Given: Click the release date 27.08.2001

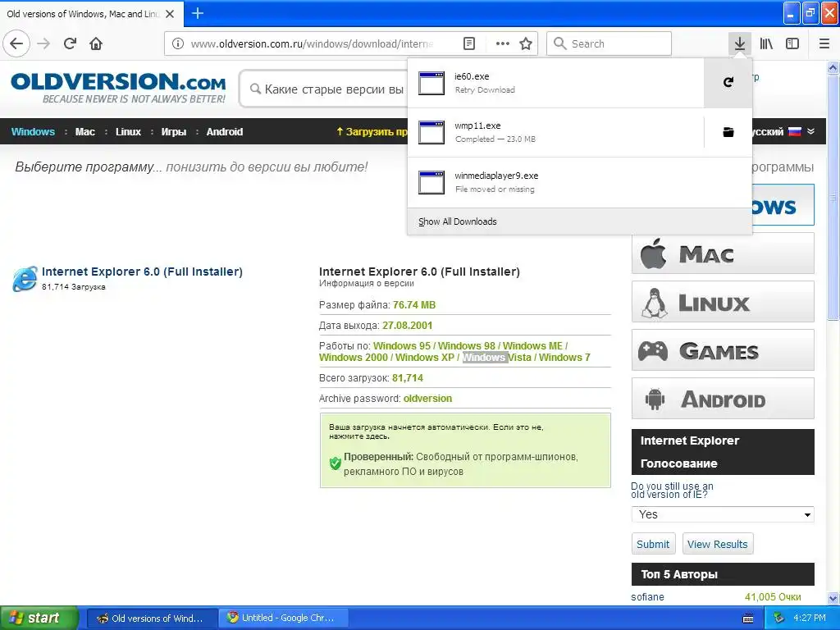Looking at the screenshot, I should pos(407,325).
